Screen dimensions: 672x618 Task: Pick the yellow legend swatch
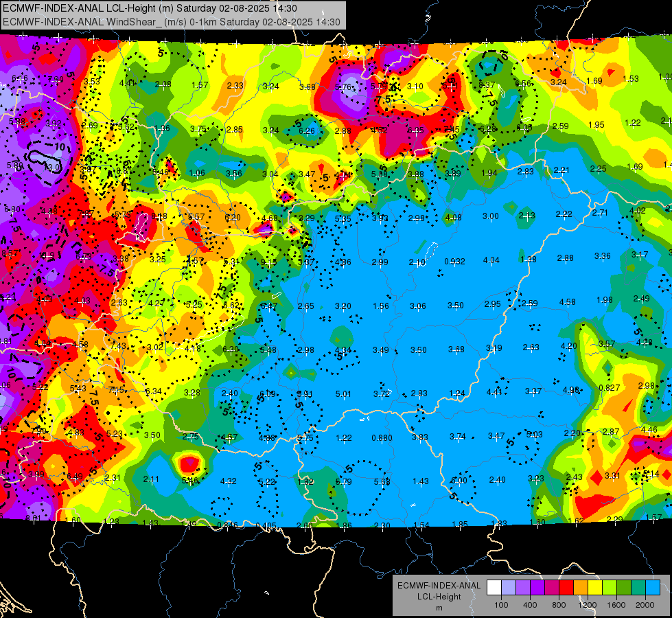tap(595, 588)
